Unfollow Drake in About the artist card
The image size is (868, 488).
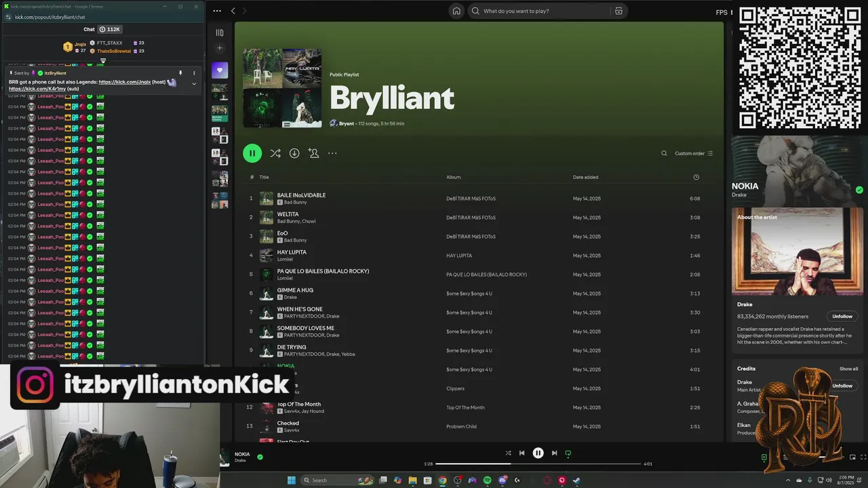tap(842, 317)
